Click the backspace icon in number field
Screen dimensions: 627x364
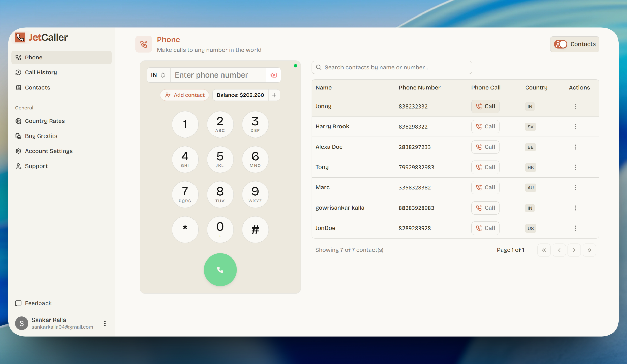click(x=273, y=75)
